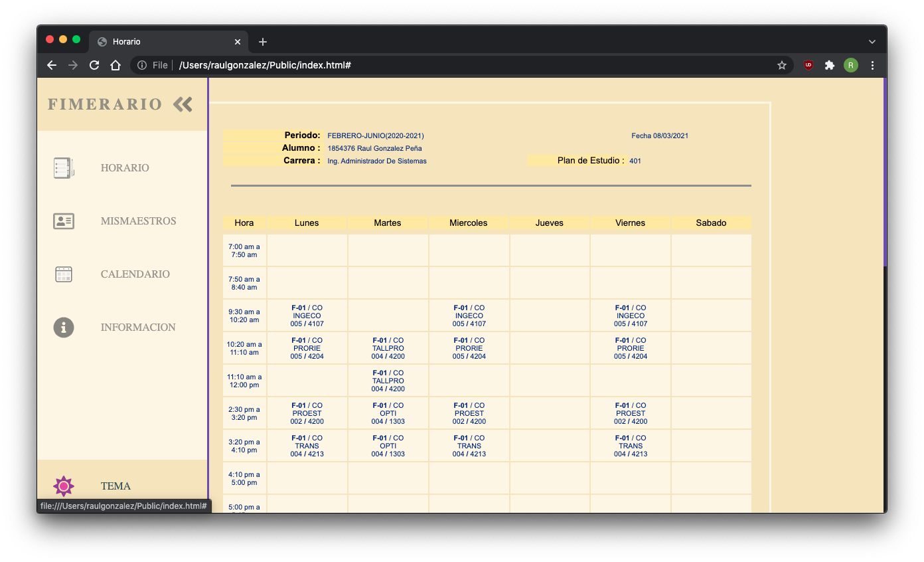Screen dimensions: 924x562
Task: Click the MisMaestros ID card icon
Action: (64, 221)
